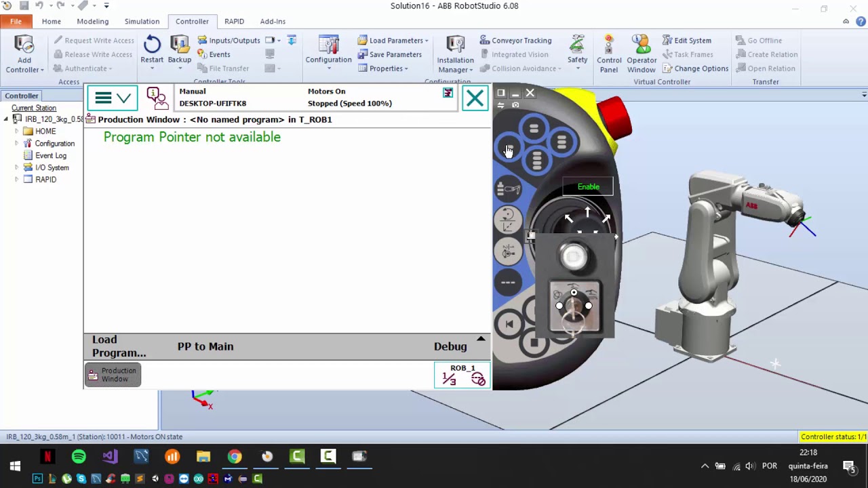Open Load Parameters dropdown

click(393, 41)
